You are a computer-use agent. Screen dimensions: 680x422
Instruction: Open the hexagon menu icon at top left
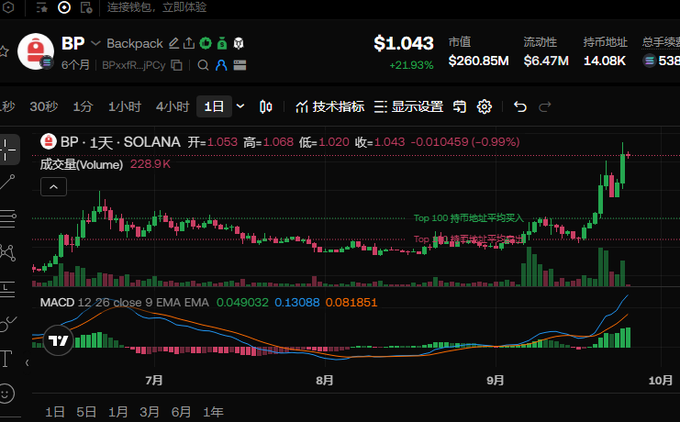point(8,7)
